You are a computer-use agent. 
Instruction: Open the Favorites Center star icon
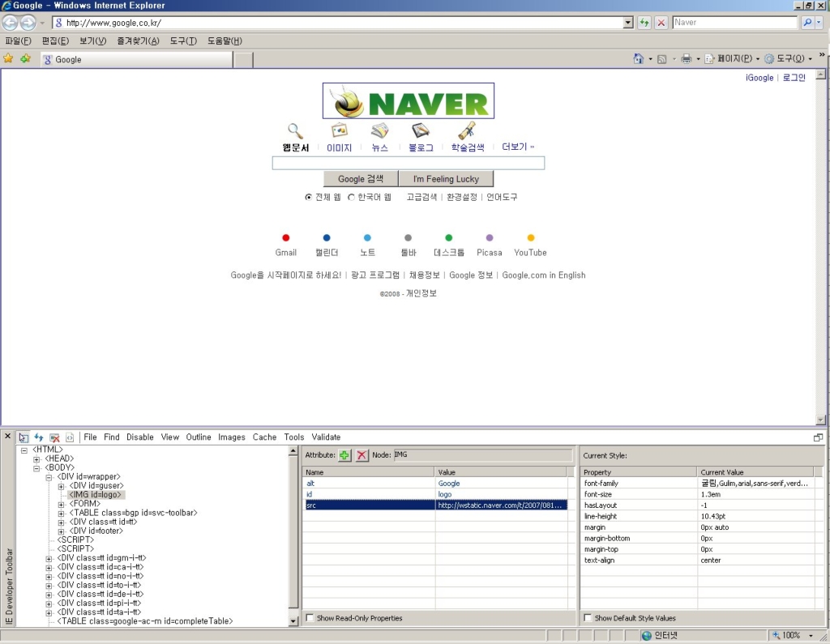click(x=8, y=59)
